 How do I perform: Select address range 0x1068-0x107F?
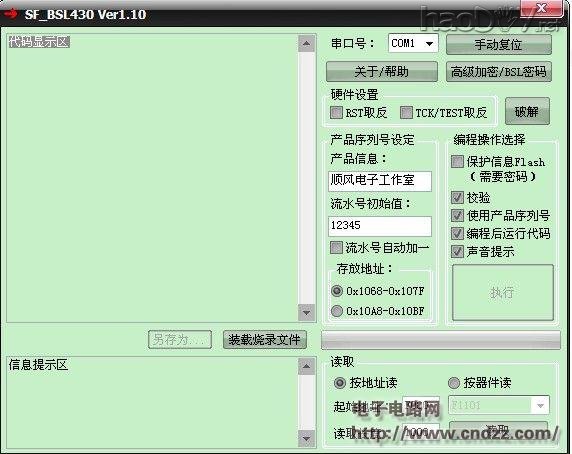(x=337, y=291)
